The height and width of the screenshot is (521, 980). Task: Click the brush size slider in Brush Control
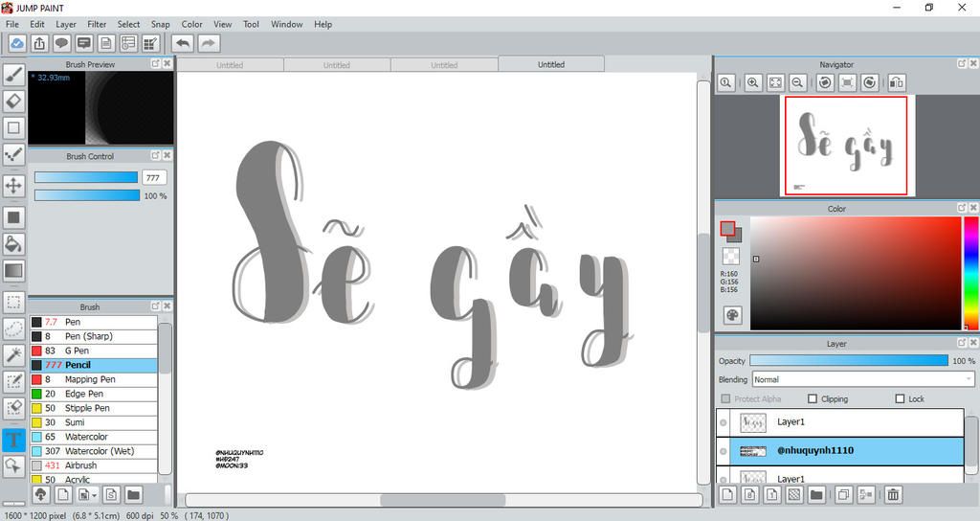coord(85,177)
